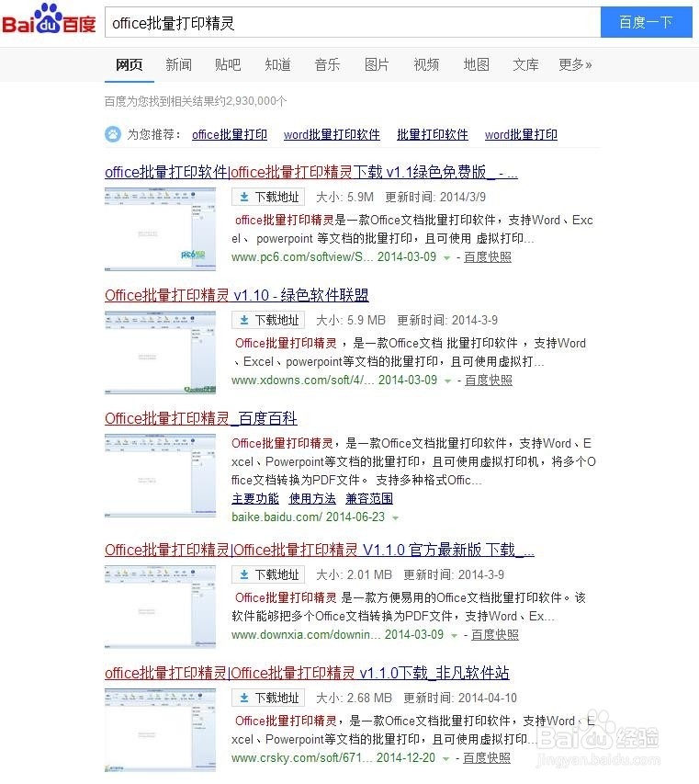
Task: Open 百度快照 for xdowns.com result
Action: click(489, 380)
